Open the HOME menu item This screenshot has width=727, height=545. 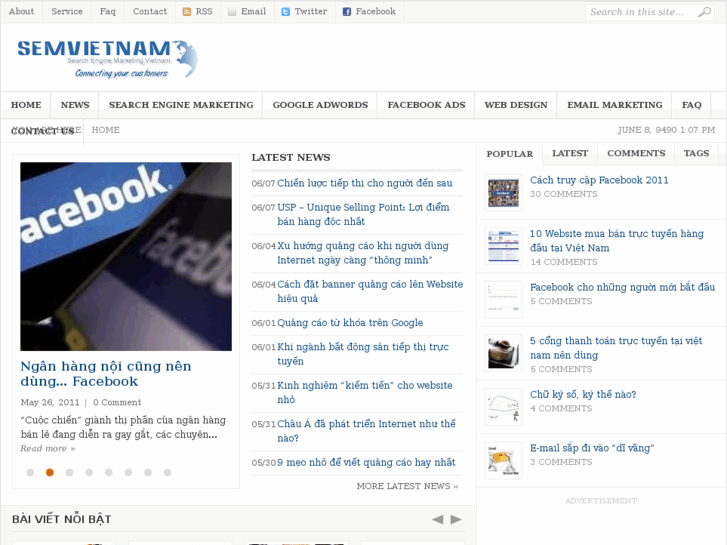(x=26, y=105)
